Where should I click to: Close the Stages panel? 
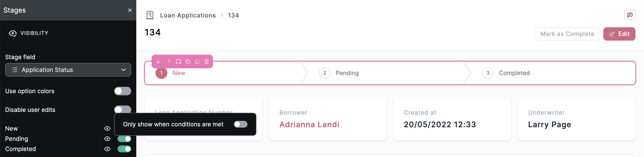pos(130,10)
